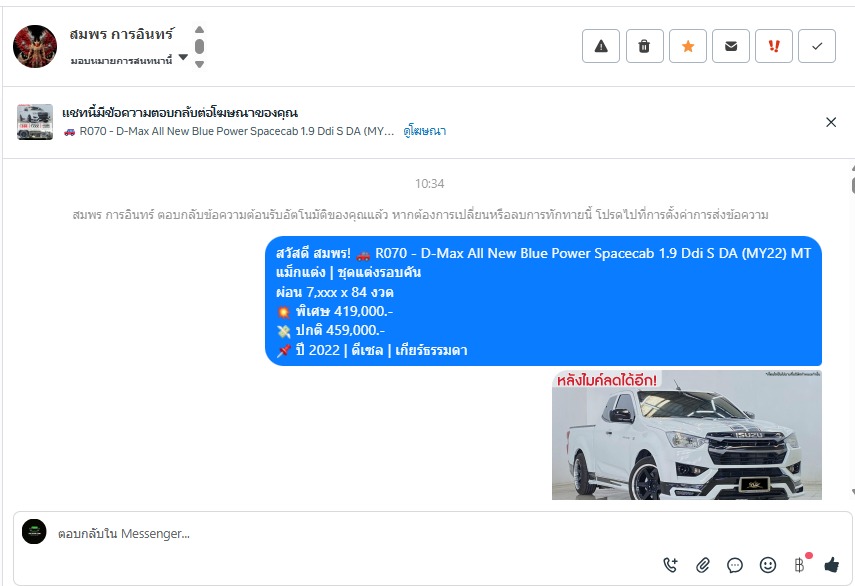The image size is (855, 586).
Task: Click the blue auto-reply message bubble
Action: point(543,301)
